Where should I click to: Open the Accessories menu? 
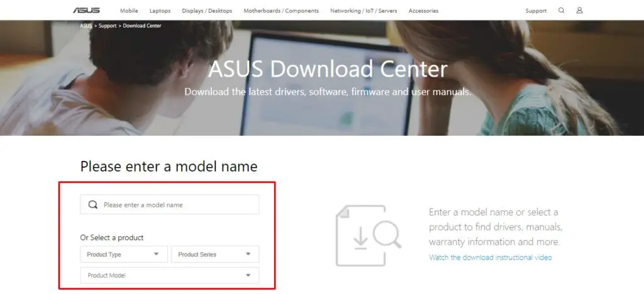tap(423, 11)
